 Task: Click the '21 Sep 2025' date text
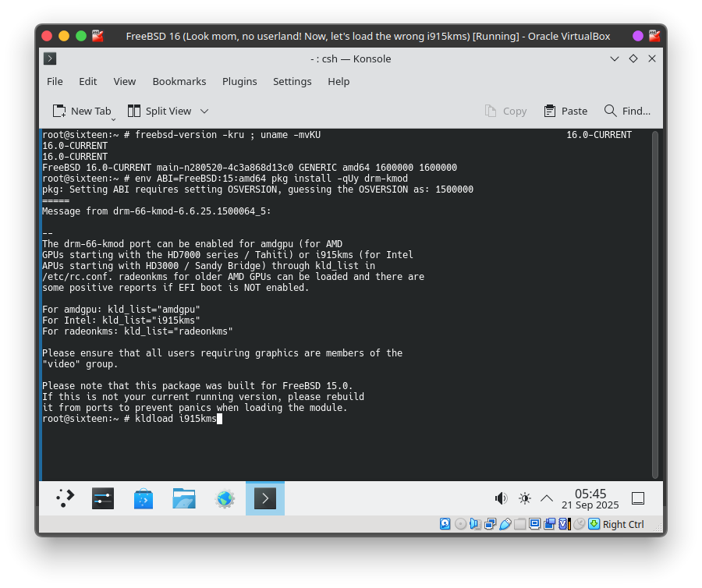[590, 505]
